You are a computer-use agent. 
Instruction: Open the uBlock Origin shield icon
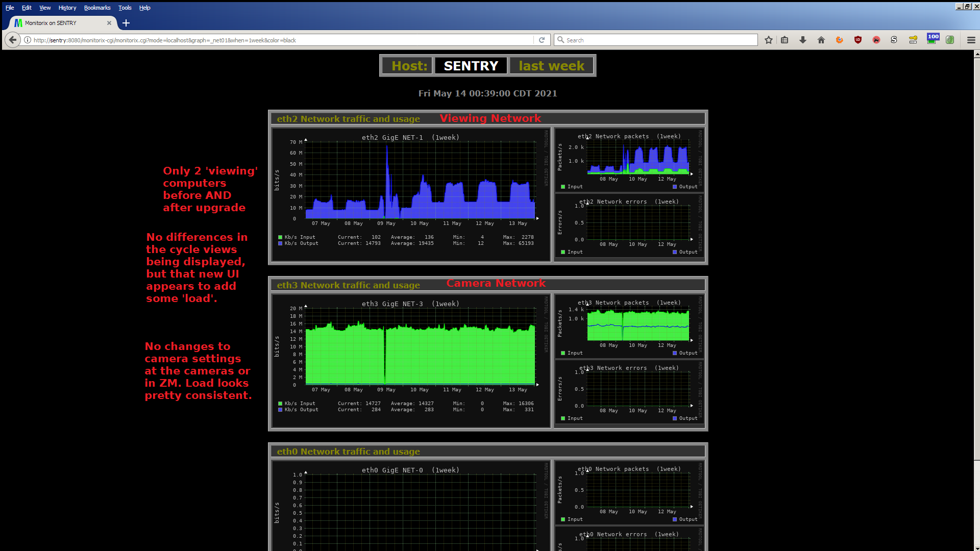[858, 40]
